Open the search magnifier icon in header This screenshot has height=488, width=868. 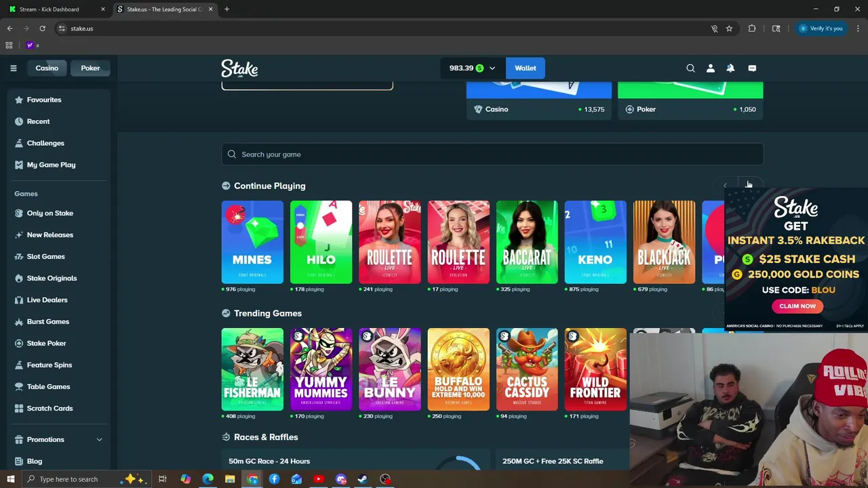[x=690, y=68]
